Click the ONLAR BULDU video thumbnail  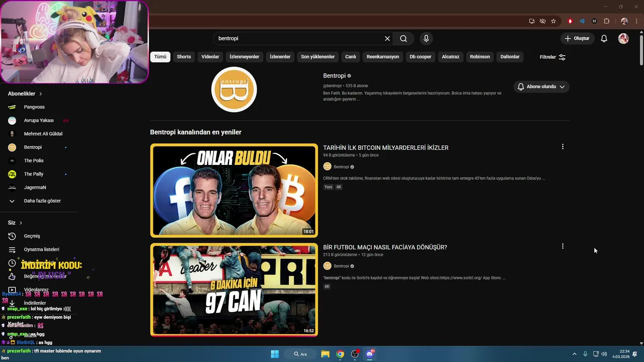[234, 191]
